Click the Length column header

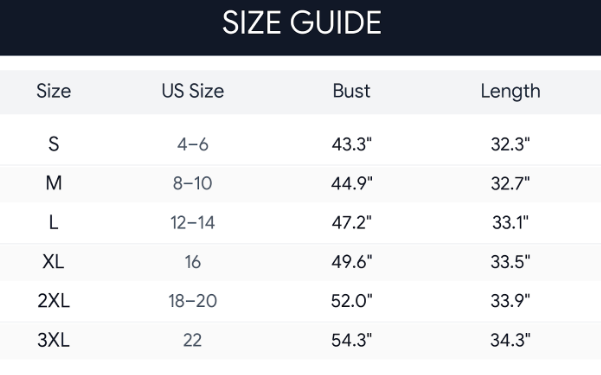click(511, 92)
